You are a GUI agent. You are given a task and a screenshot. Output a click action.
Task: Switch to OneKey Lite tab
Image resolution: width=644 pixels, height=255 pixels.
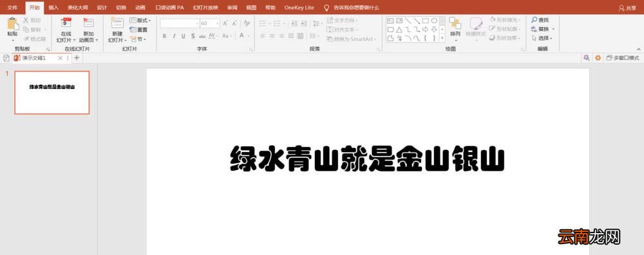(299, 8)
